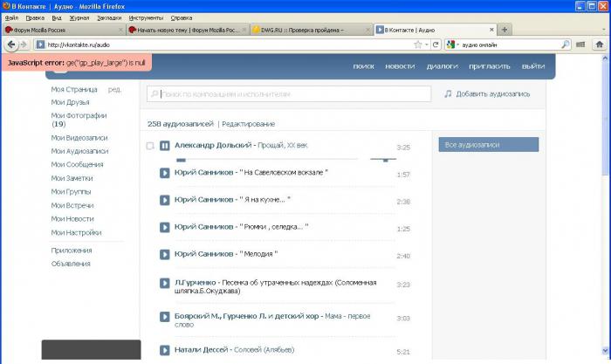Image resolution: width=611 pixels, height=364 pixels.
Task: Open новости in VK header
Action: coord(400,66)
